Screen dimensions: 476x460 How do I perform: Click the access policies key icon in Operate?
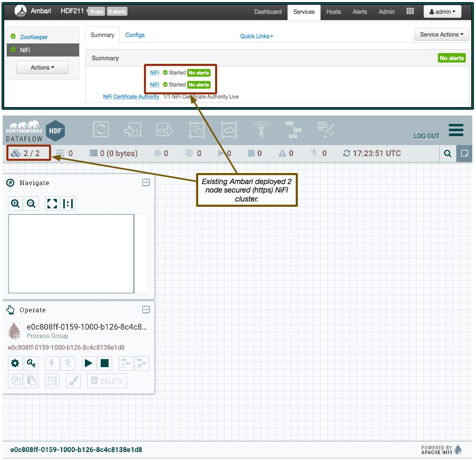coord(31,363)
